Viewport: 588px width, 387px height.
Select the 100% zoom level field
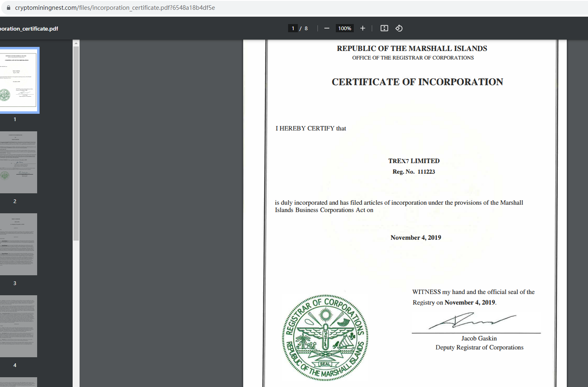point(345,28)
